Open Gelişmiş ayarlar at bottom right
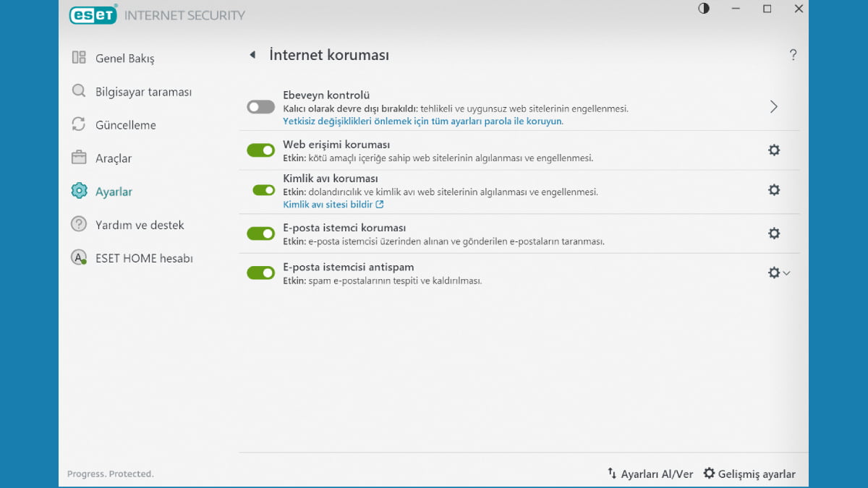Screen dimensions: 868x488 750,474
